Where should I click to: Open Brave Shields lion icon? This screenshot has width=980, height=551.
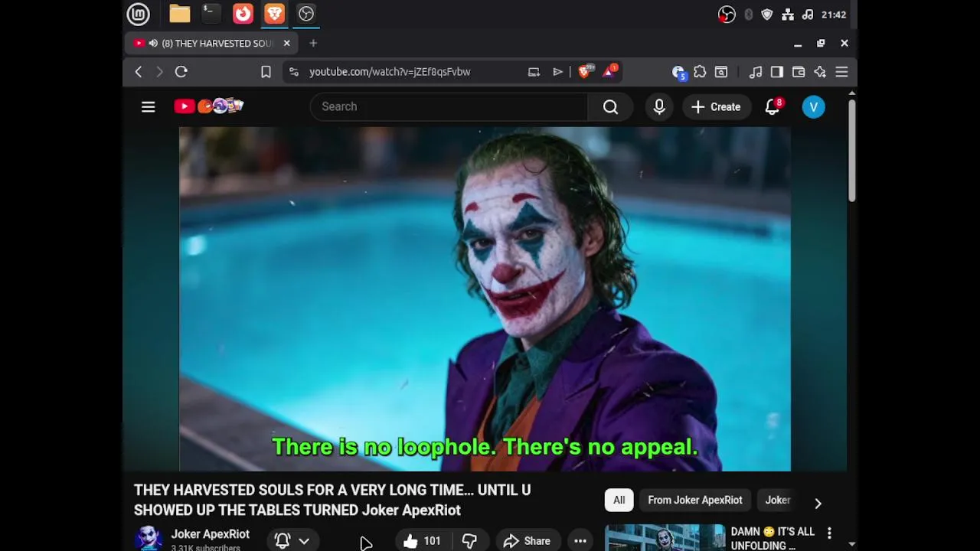click(x=586, y=71)
